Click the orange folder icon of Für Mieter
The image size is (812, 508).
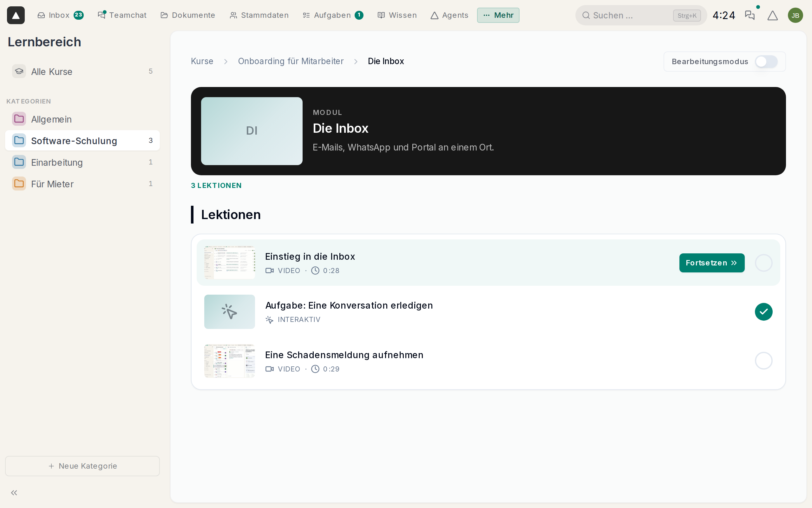[x=19, y=184]
